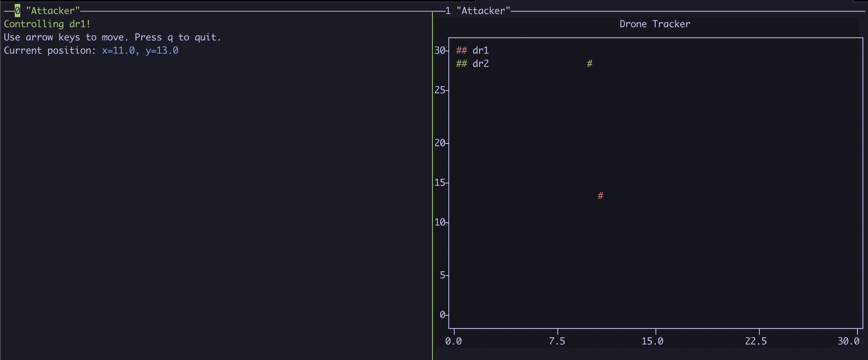Screen dimensions: 868x360
Task: Click the y-axis label 20
Action: pos(440,143)
